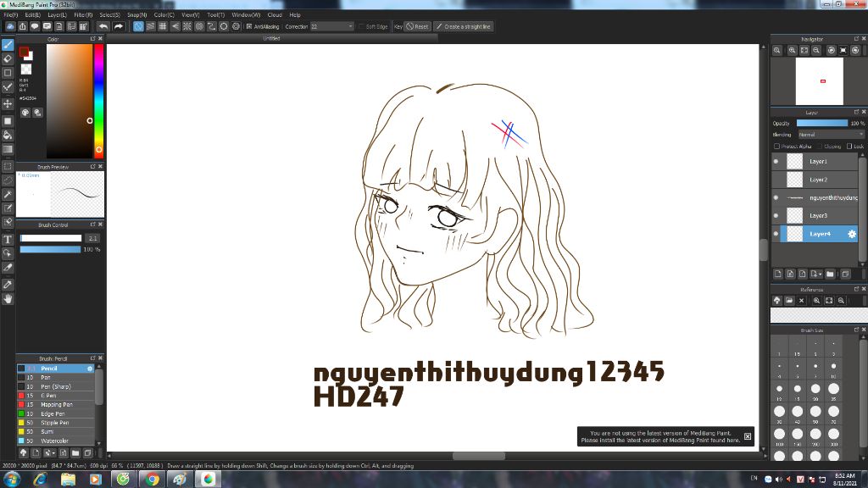Select the Brush tool in the left toolbar
868x488 pixels.
tap(8, 45)
